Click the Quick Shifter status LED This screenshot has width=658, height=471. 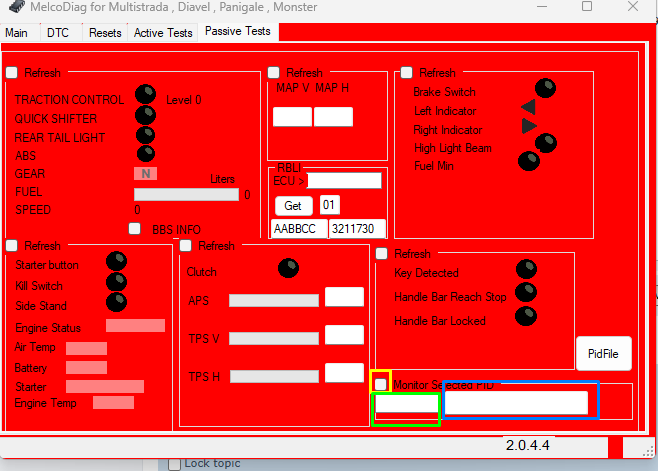tap(146, 115)
